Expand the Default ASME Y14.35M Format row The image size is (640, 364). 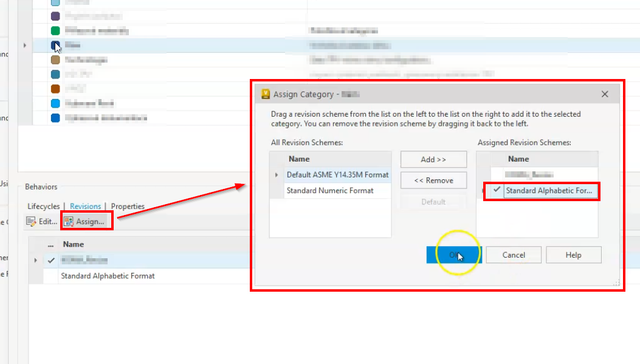276,174
